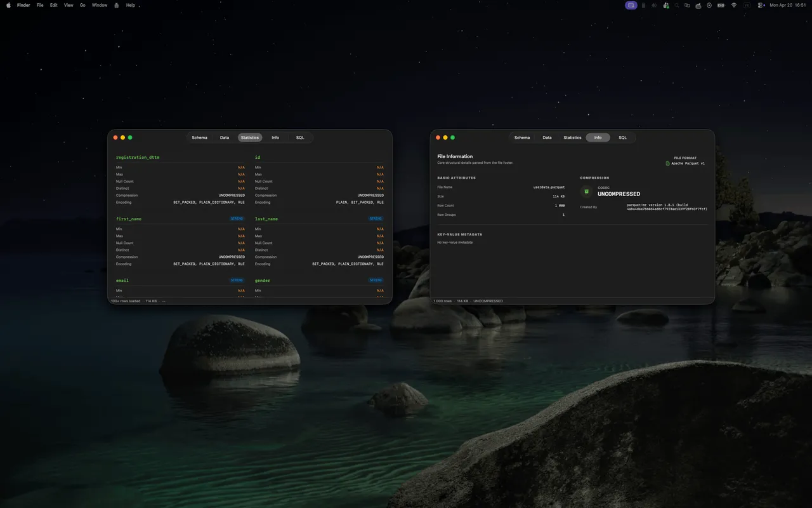Open the Control Center menu bar icon
Viewport: 812px width, 508px height.
click(760, 5)
